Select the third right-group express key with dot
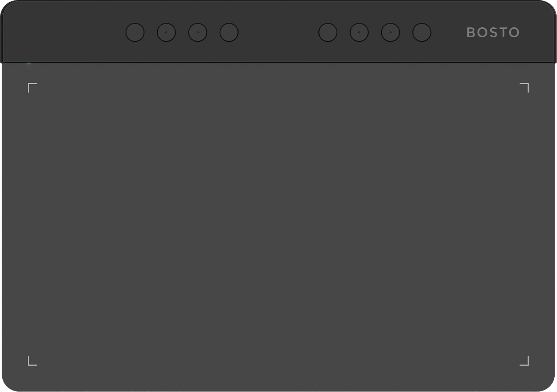557x392 pixels. tap(390, 32)
